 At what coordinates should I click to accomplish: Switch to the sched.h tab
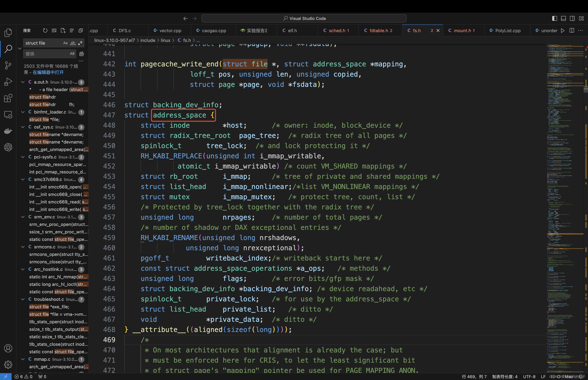point(338,31)
